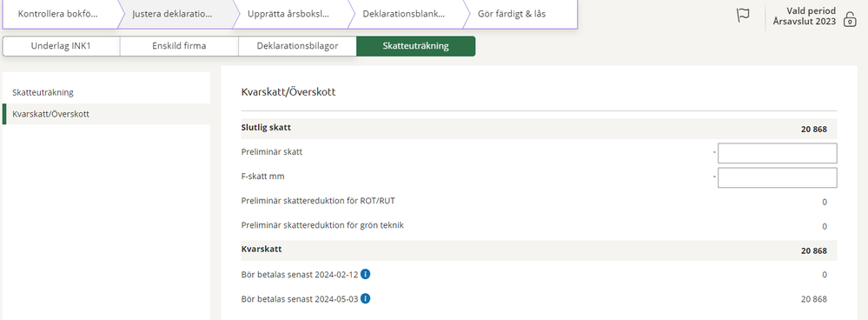Select the Deklarationsbilagor tab

(297, 46)
